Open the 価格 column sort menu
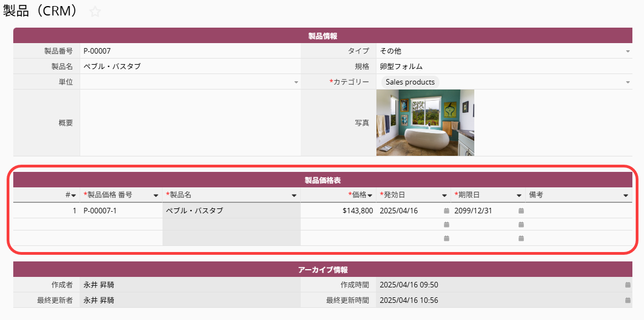The image size is (644, 320). 370,196
